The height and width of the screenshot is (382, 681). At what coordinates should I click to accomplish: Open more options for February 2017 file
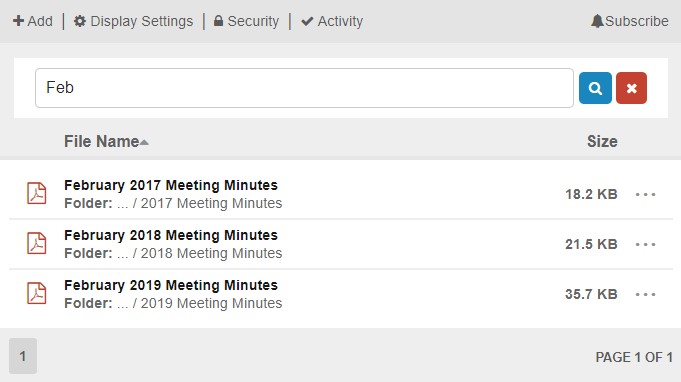[x=645, y=194]
